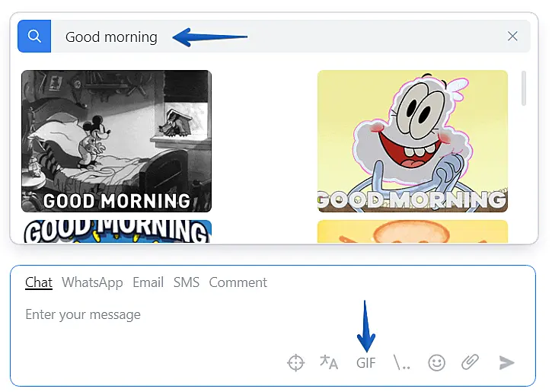Screen dimensions: 552x392
Task: Open the GIF picker button
Action: click(x=365, y=363)
